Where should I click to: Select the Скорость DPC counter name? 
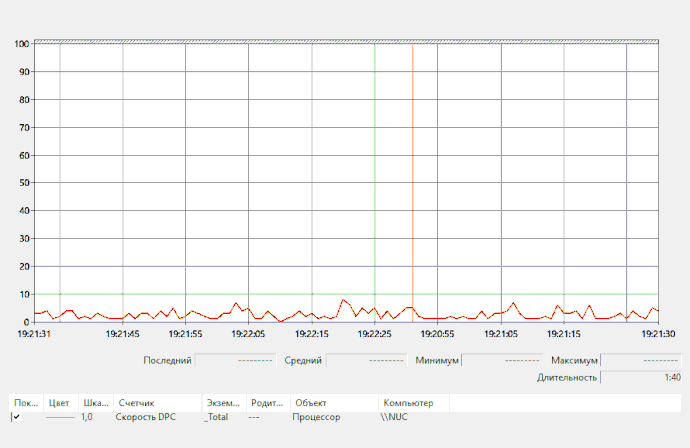pyautogui.click(x=152, y=417)
